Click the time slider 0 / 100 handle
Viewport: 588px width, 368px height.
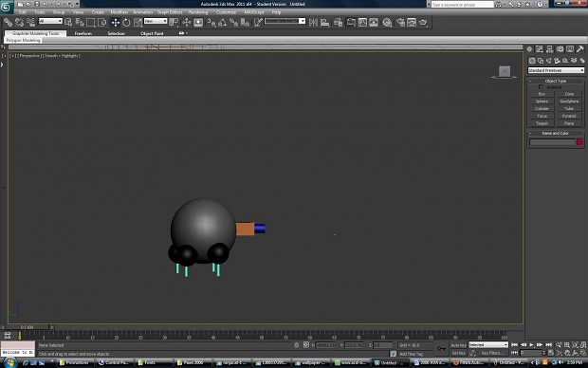point(28,327)
